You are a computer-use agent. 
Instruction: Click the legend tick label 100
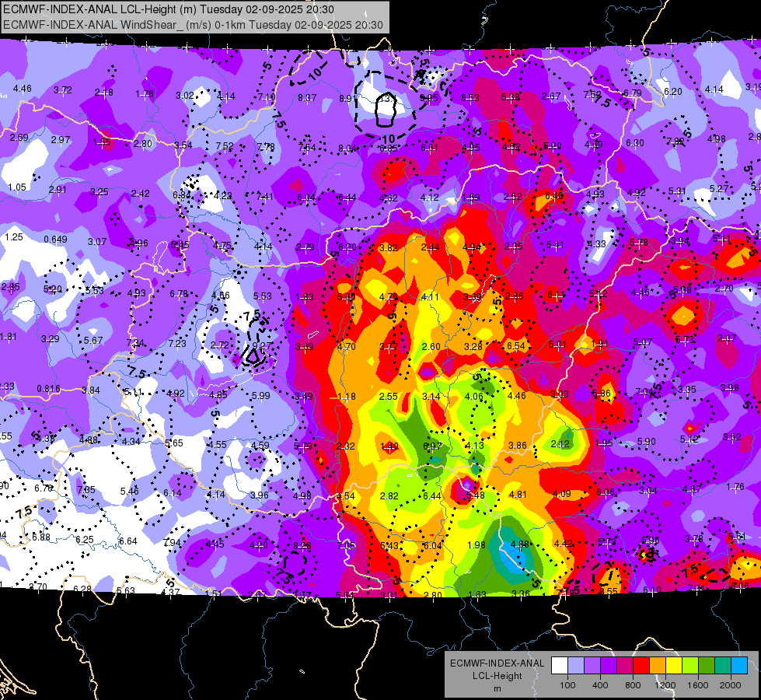(567, 685)
